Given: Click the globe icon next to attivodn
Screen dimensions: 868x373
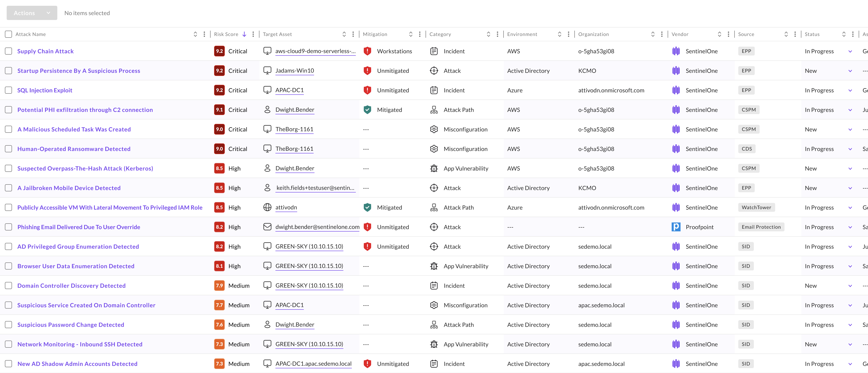Looking at the screenshot, I should 267,208.
